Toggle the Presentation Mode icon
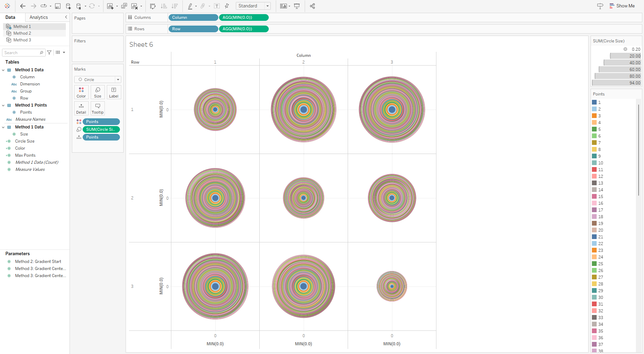 click(296, 6)
